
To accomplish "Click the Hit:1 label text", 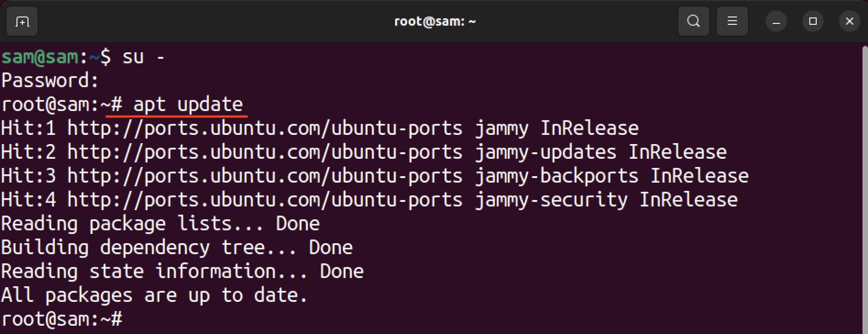I will click(28, 128).
